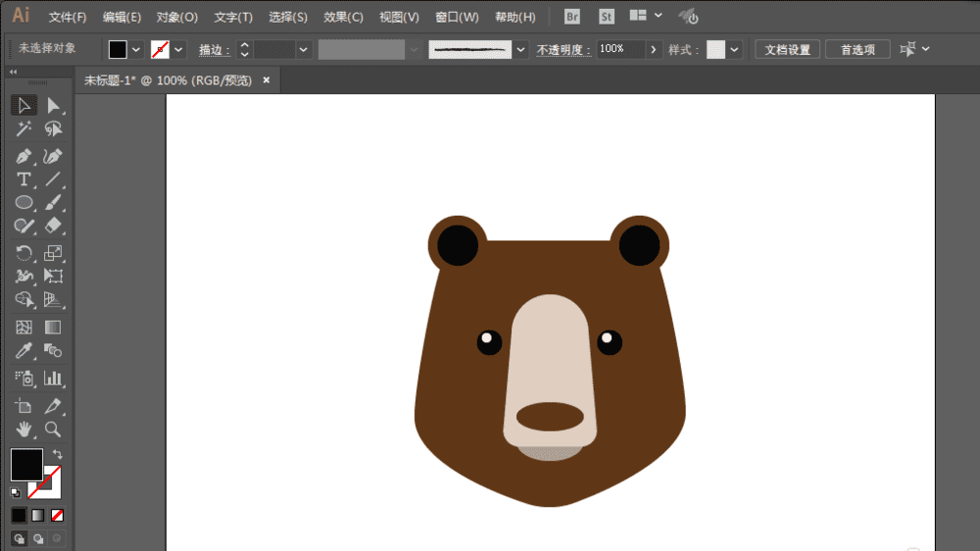
Task: Set paint mode to None
Action: 58,515
